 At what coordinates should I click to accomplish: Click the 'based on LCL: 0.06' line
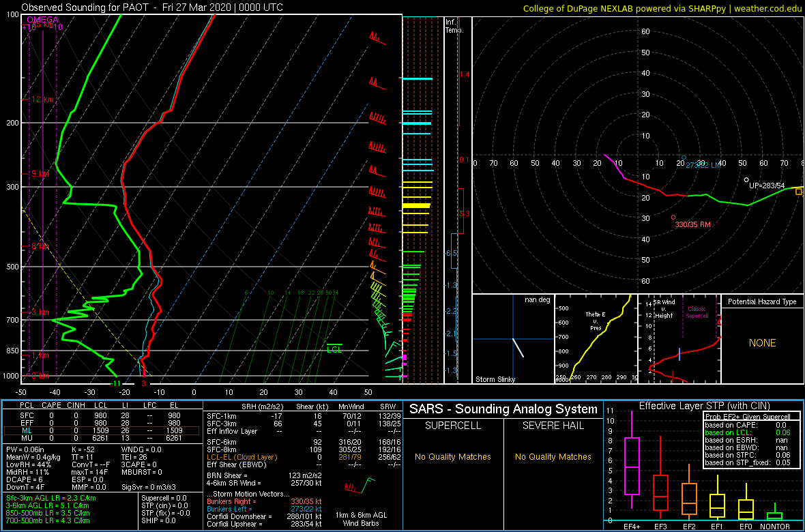[x=748, y=433]
